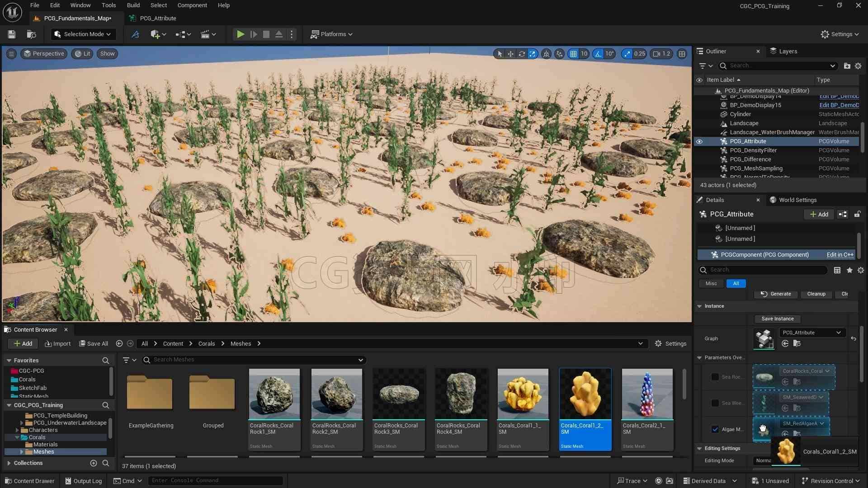Click the Save current level icon
The height and width of the screenshot is (488, 868).
[x=12, y=34]
